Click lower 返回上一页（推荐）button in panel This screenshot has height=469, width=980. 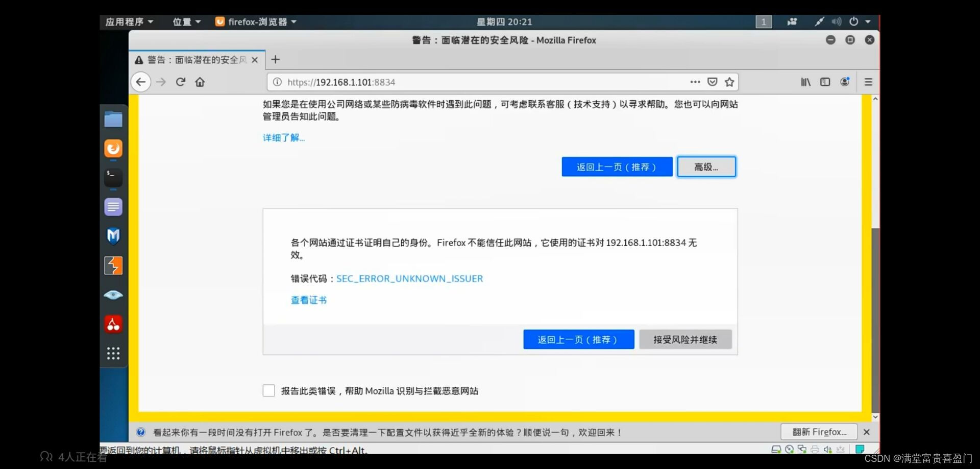click(579, 340)
